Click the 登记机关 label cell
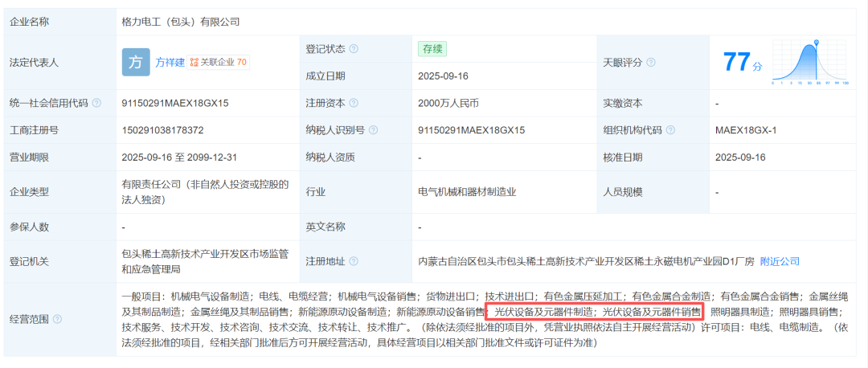The width and height of the screenshot is (868, 368). 59,261
